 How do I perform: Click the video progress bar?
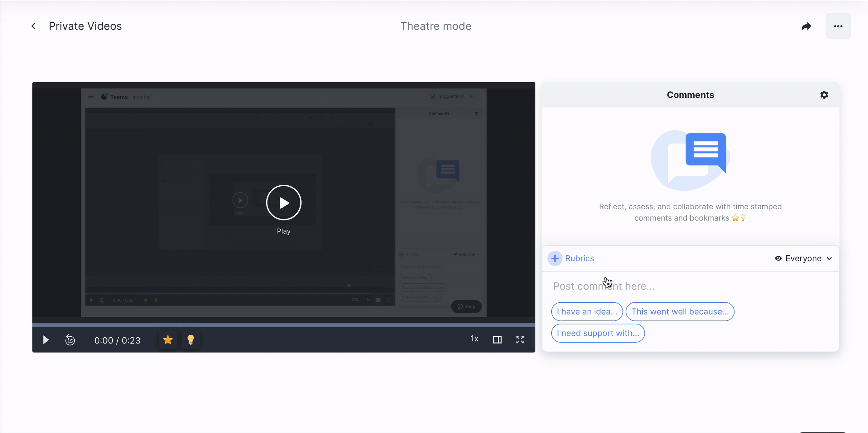(x=283, y=325)
